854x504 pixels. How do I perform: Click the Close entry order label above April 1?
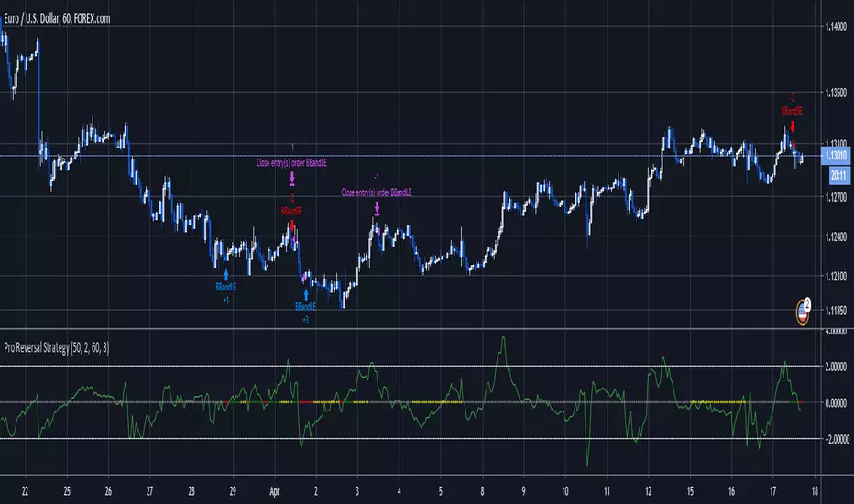tap(291, 163)
